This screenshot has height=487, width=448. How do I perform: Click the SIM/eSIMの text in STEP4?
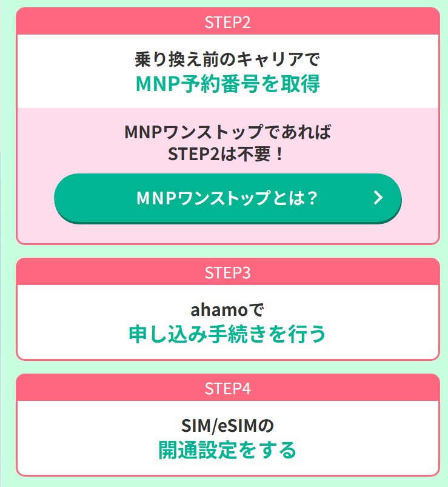click(x=227, y=426)
